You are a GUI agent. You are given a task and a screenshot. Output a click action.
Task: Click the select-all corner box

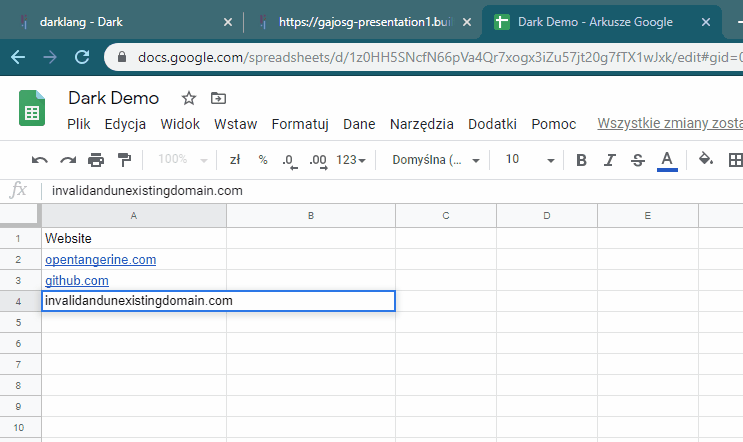19,214
